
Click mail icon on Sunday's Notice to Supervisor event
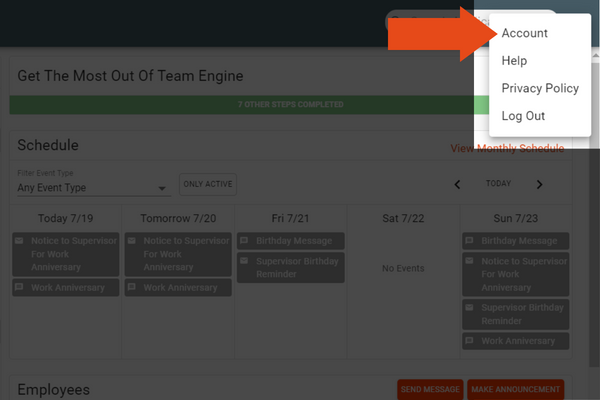coord(469,261)
